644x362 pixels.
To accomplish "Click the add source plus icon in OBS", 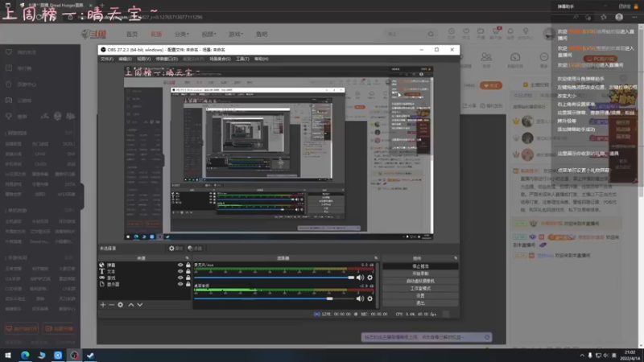I will (103, 305).
